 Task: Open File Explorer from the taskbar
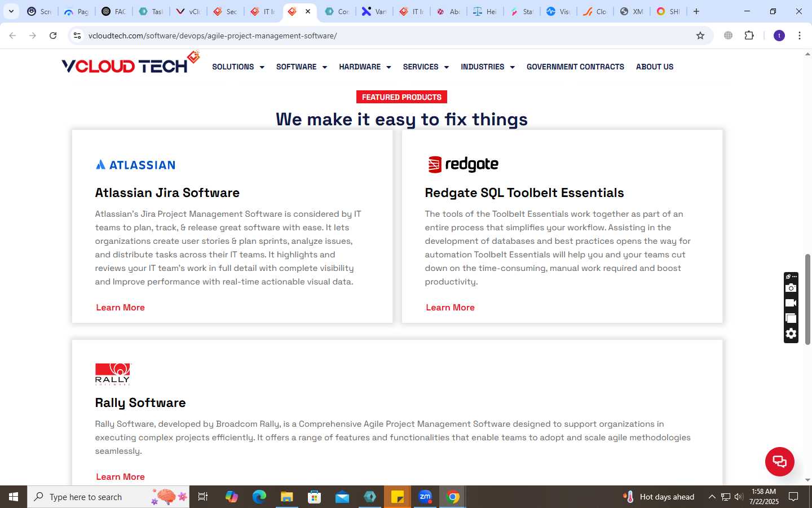point(286,497)
